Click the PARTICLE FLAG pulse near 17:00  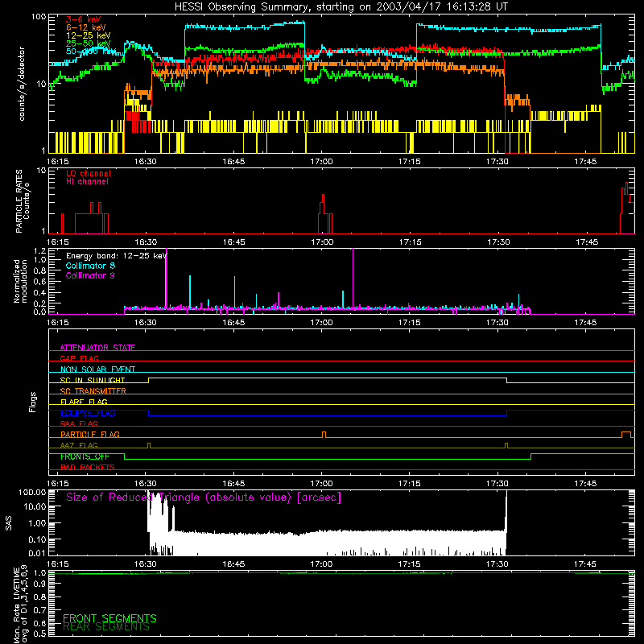[324, 435]
